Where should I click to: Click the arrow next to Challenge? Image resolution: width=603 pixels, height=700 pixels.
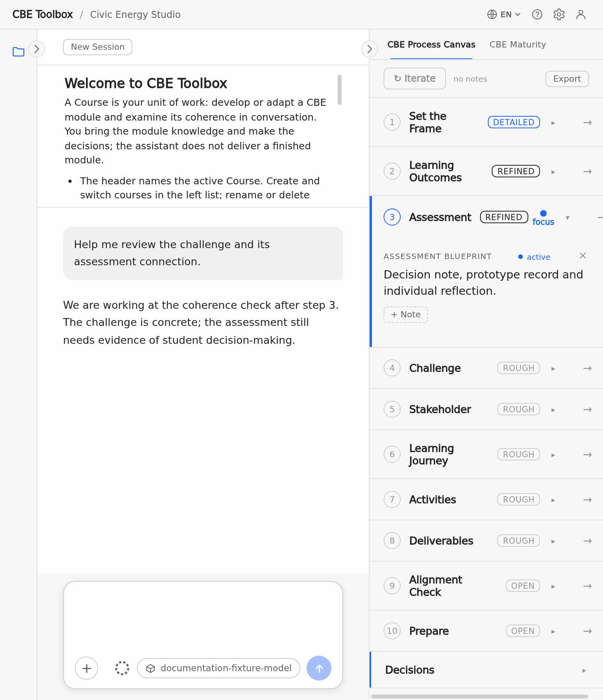pos(587,368)
